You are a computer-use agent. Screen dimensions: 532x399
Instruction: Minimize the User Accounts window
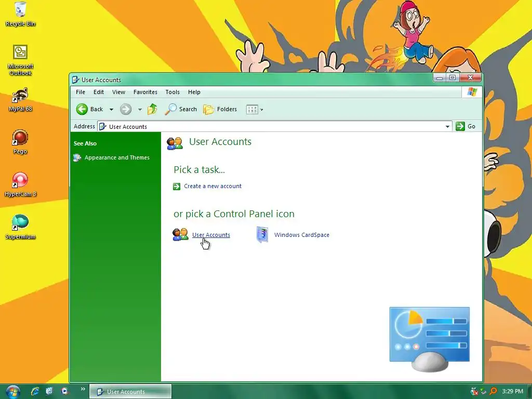[x=440, y=78]
